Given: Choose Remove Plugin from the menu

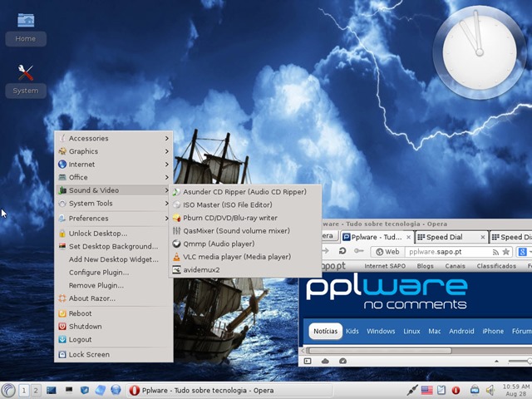Looking at the screenshot, I should click(x=114, y=286).
